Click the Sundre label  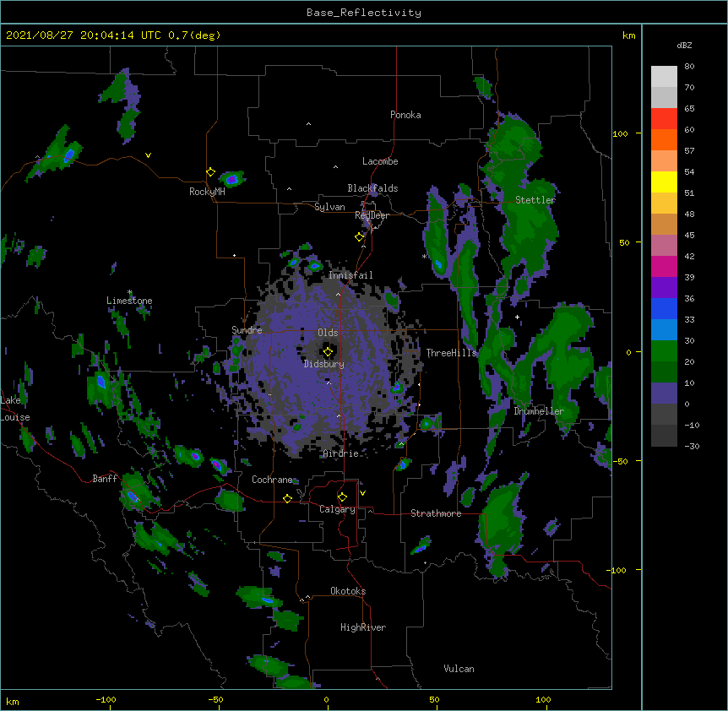[247, 330]
